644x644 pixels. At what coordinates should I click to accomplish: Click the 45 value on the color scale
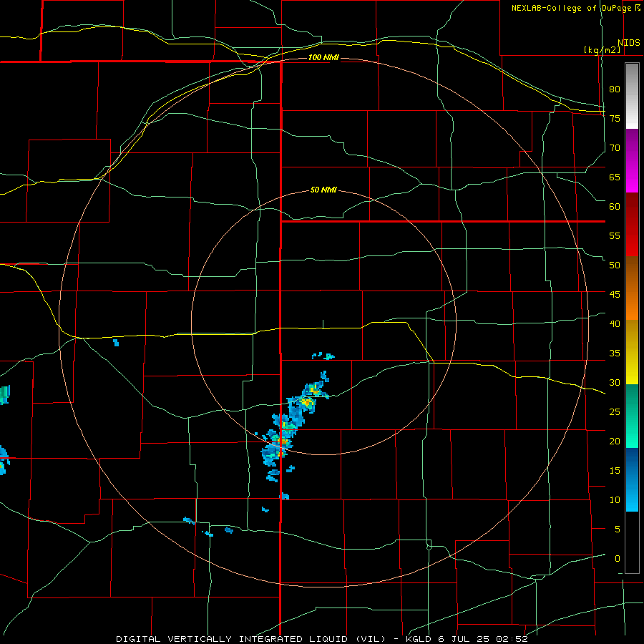[x=615, y=295]
